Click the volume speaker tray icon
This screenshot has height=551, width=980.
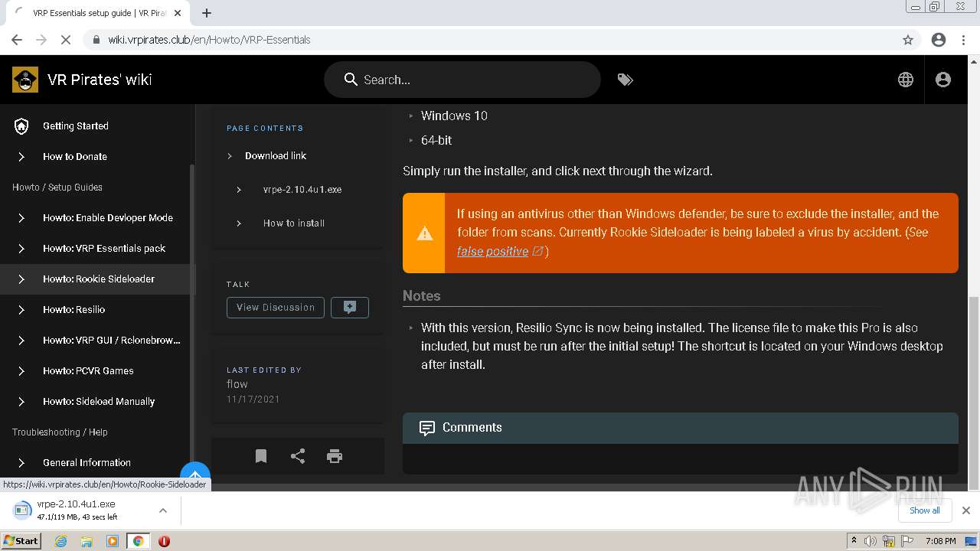coord(871,541)
